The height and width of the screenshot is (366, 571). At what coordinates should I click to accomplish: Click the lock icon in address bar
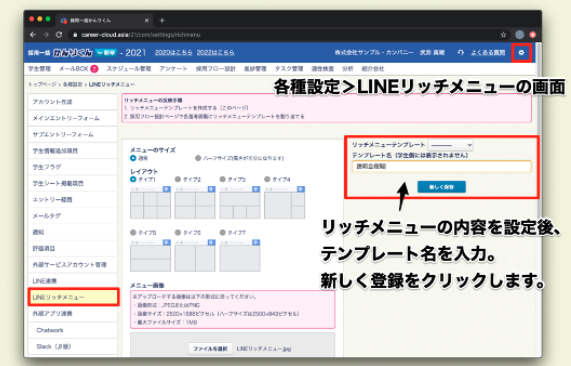pos(75,35)
